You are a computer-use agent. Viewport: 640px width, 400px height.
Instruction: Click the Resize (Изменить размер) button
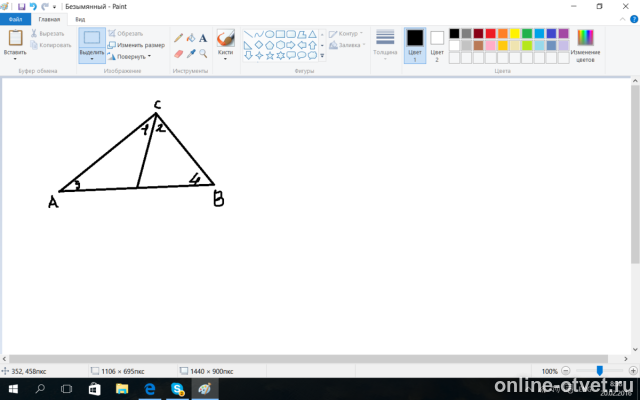(x=136, y=45)
